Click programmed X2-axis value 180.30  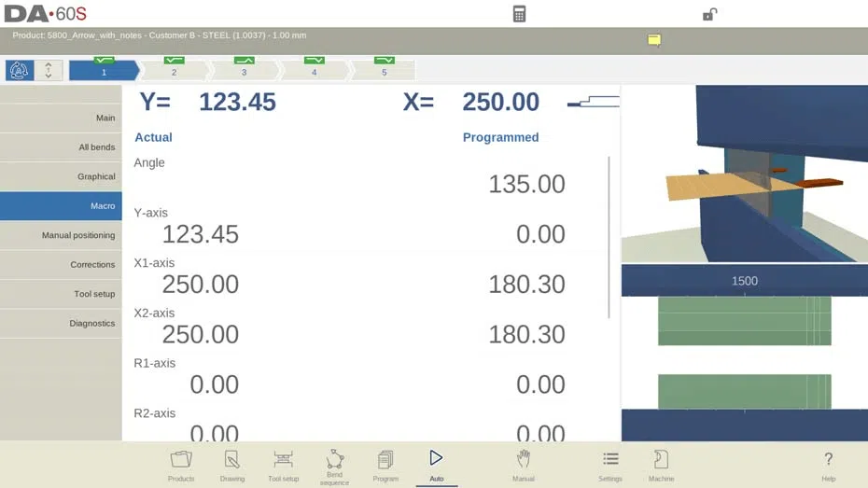tap(526, 335)
